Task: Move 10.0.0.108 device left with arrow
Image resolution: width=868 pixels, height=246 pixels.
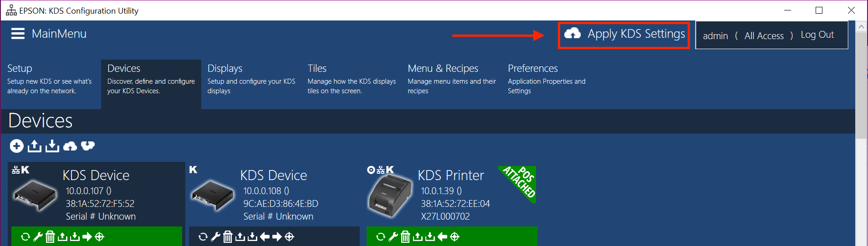Action: click(265, 237)
